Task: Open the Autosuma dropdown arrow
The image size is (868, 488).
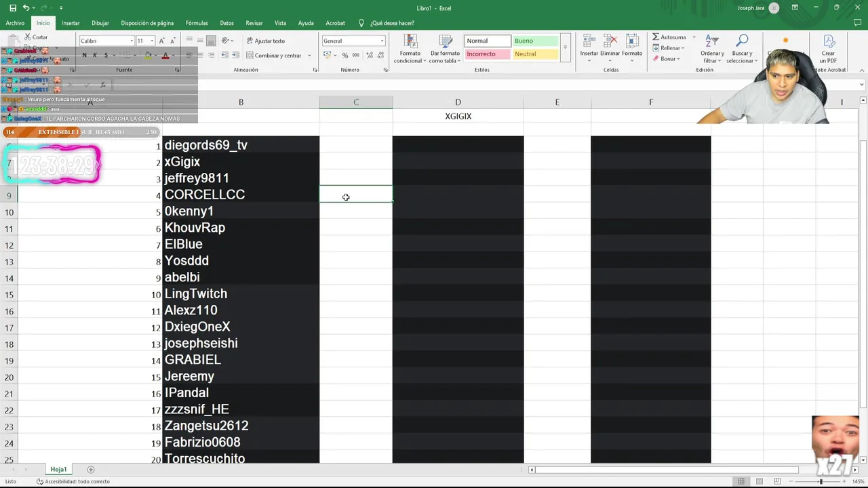Action: (694, 37)
